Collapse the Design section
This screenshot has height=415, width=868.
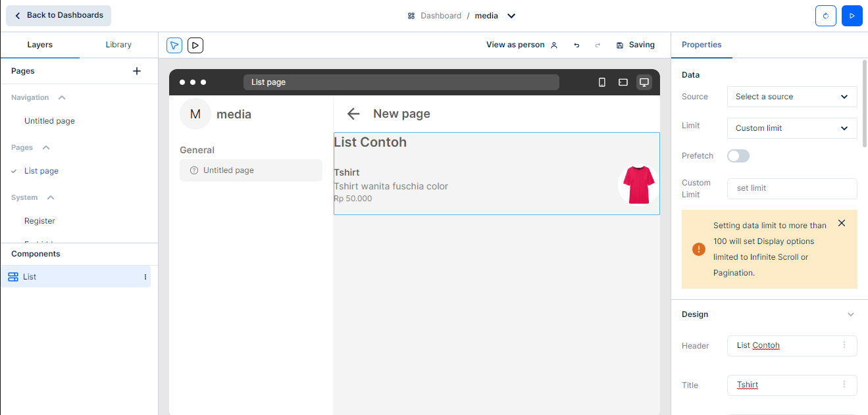point(850,314)
